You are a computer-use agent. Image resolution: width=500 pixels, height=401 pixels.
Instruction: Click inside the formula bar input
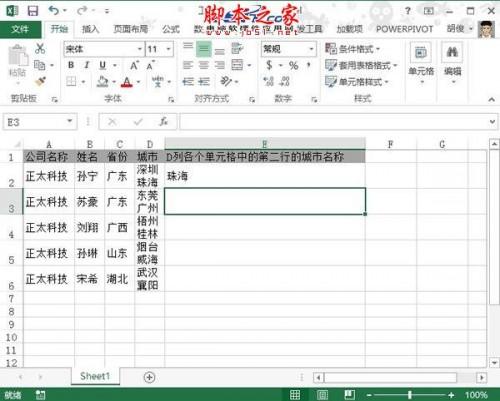coord(333,122)
